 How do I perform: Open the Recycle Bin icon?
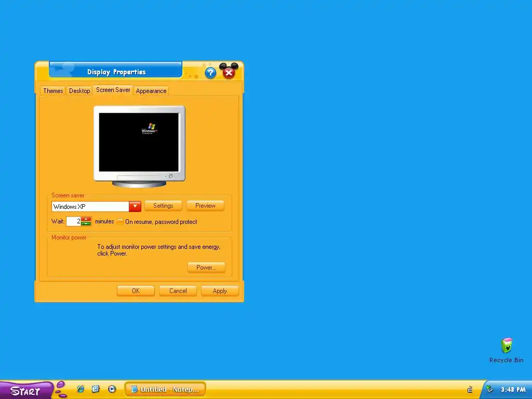[506, 351]
